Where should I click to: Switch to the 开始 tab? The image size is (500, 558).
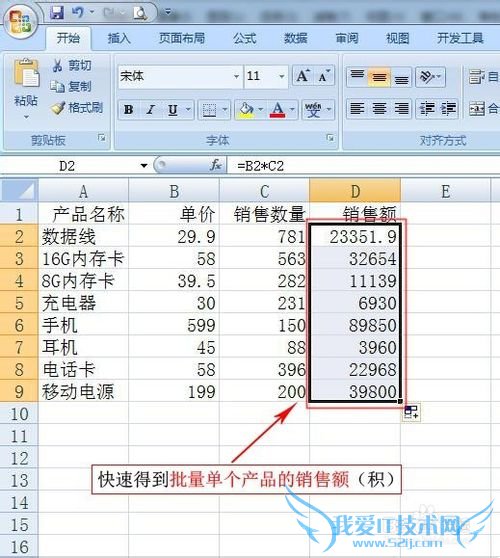[x=68, y=38]
